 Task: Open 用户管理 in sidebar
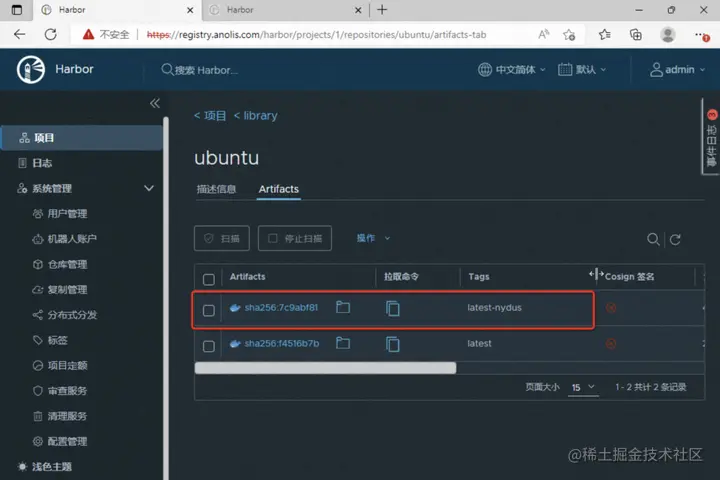click(60, 214)
